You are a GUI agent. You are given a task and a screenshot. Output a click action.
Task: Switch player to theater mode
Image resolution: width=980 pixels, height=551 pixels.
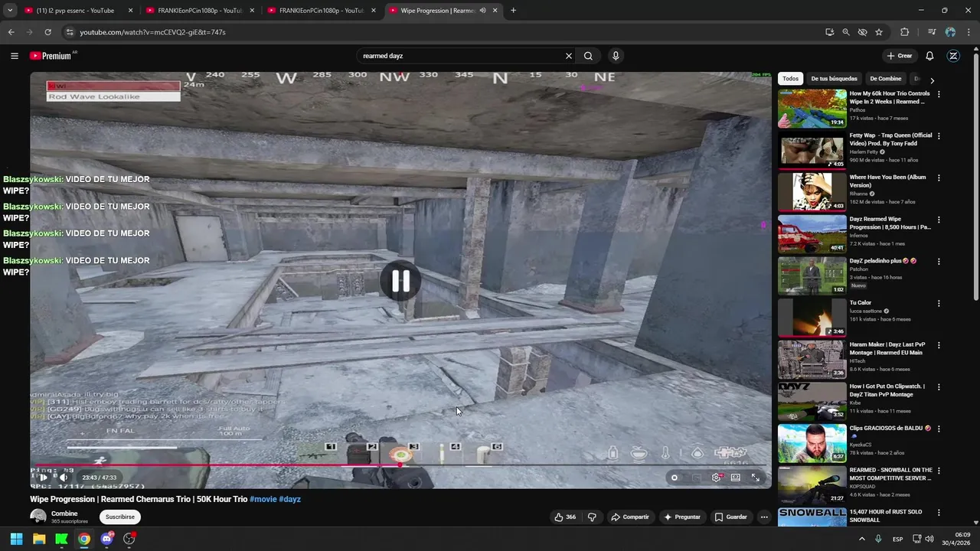(736, 478)
